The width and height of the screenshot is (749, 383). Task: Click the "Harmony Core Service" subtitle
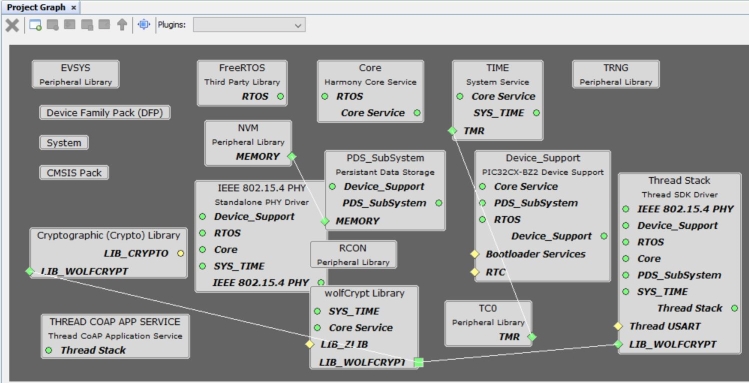[x=370, y=82]
